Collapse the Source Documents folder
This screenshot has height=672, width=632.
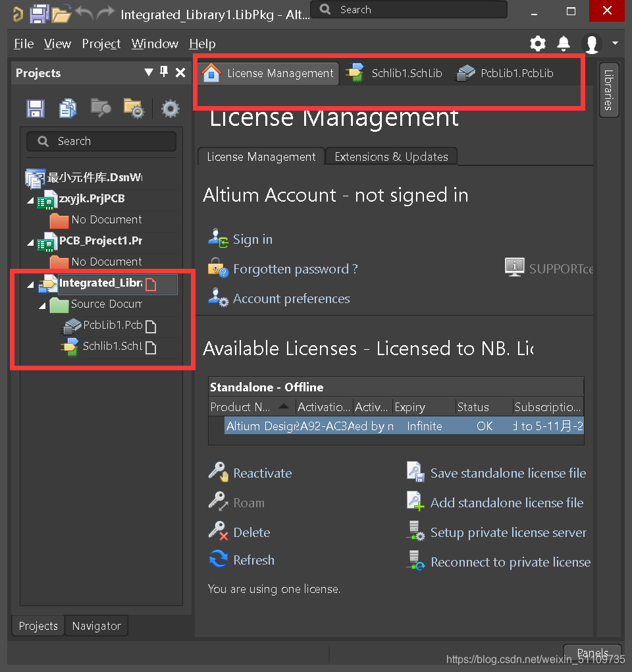(42, 306)
